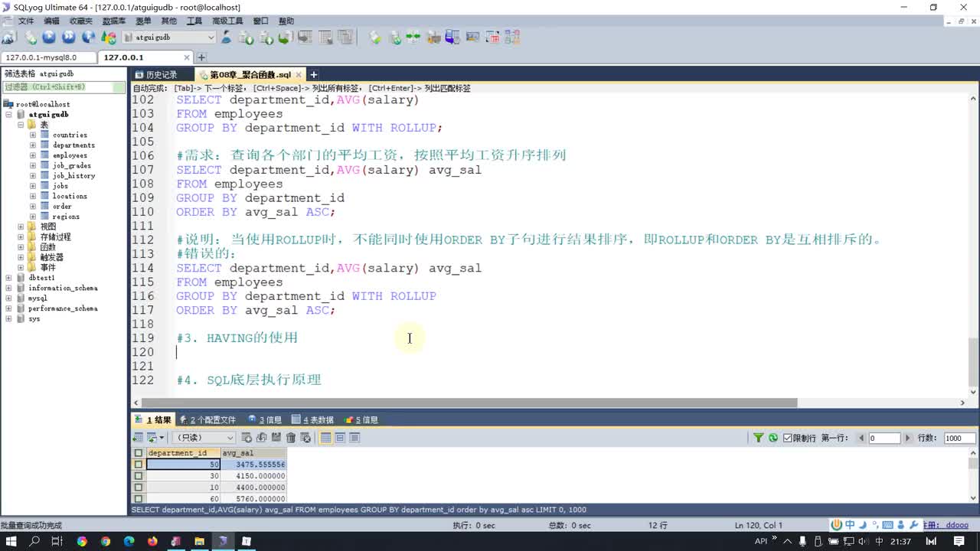Image resolution: width=980 pixels, height=551 pixels.
Task: Click the 行数 row count field
Action: pyautogui.click(x=960, y=438)
